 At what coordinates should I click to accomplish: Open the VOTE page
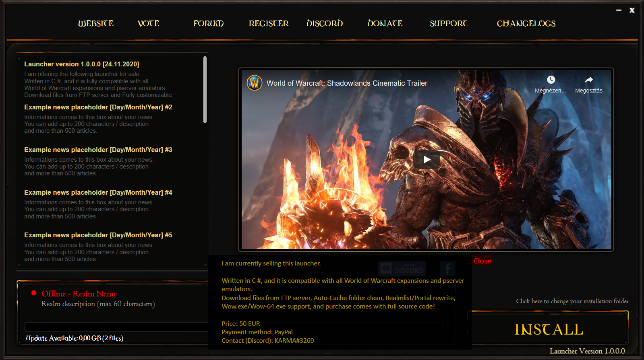click(x=148, y=23)
